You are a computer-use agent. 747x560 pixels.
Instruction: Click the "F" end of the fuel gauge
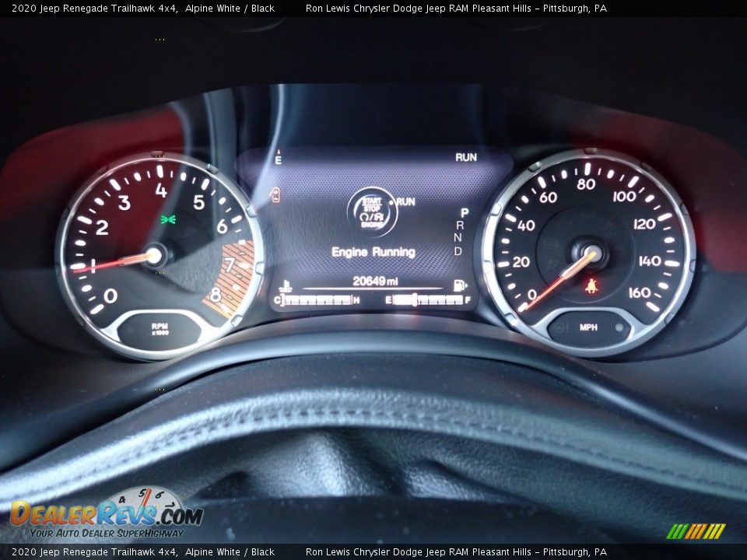click(468, 300)
